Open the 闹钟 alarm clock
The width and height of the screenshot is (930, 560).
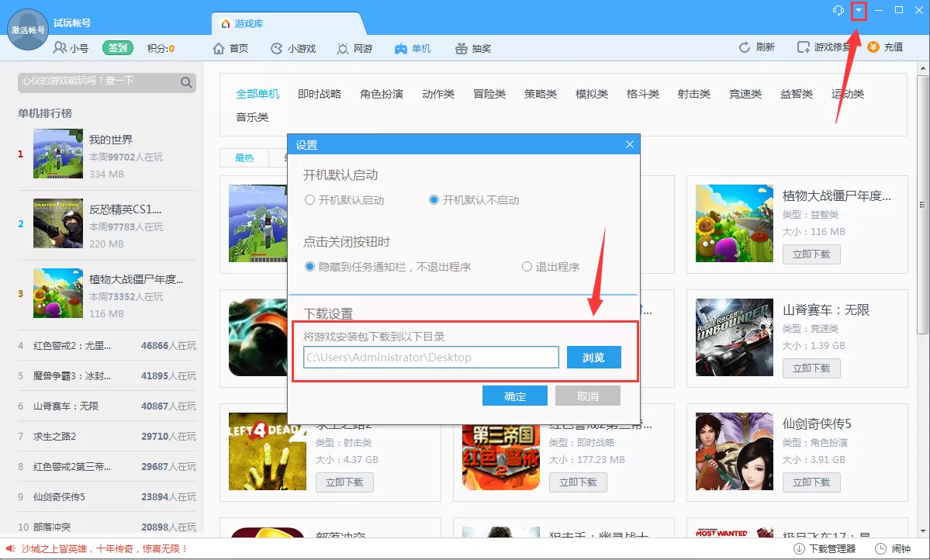coord(894,548)
